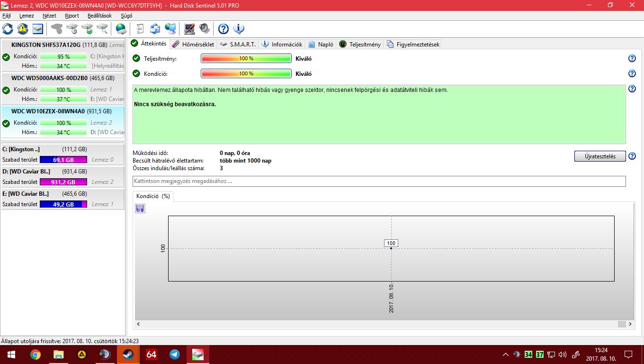Click the 69,1 GB free space bar
This screenshot has height=364, width=644.
coord(63,160)
